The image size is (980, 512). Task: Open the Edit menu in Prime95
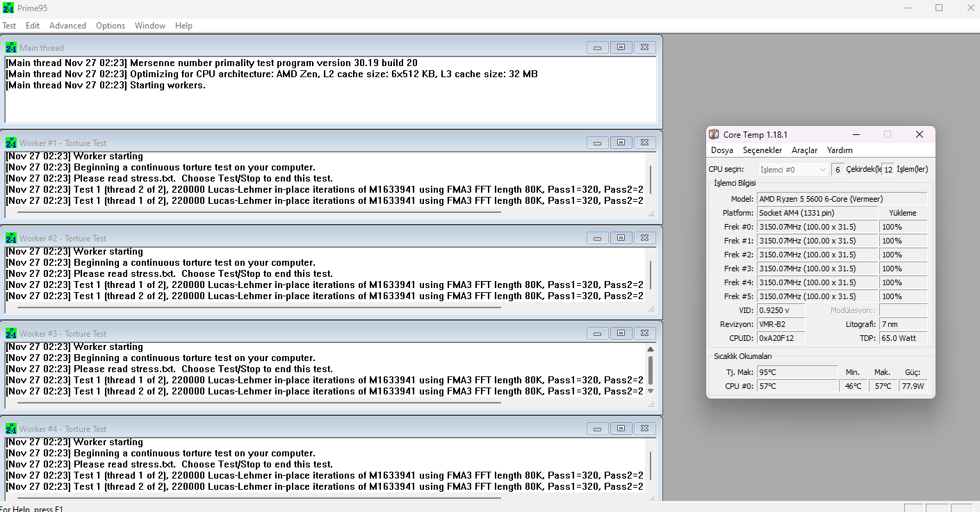(33, 26)
